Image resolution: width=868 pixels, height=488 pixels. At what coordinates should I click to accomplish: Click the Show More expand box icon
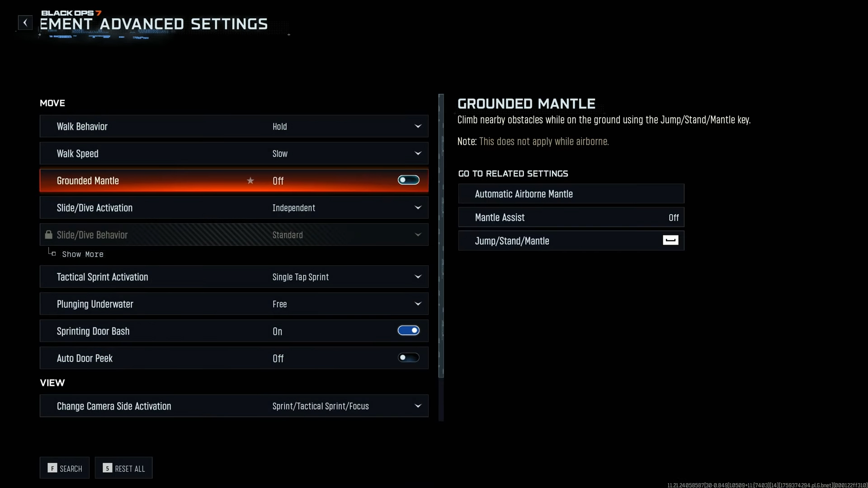click(x=54, y=254)
